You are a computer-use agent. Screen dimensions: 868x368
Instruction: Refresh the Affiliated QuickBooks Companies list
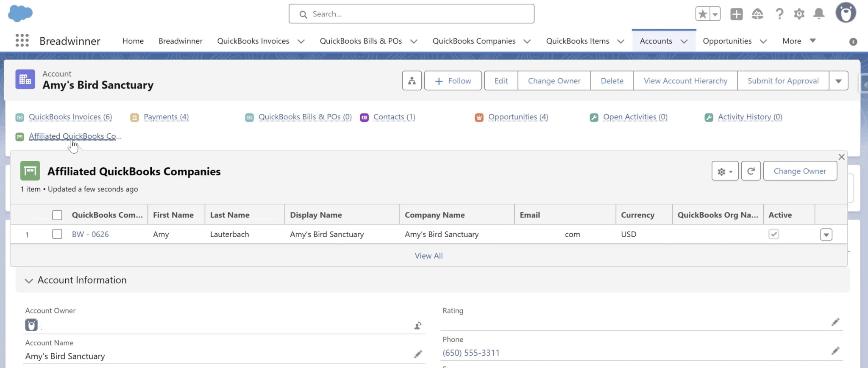tap(751, 171)
